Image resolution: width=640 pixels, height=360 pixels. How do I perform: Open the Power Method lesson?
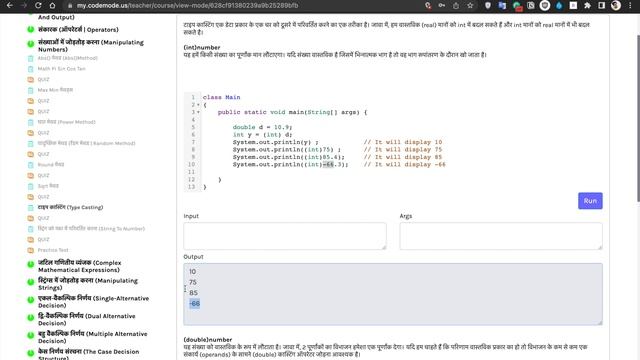tap(67, 122)
